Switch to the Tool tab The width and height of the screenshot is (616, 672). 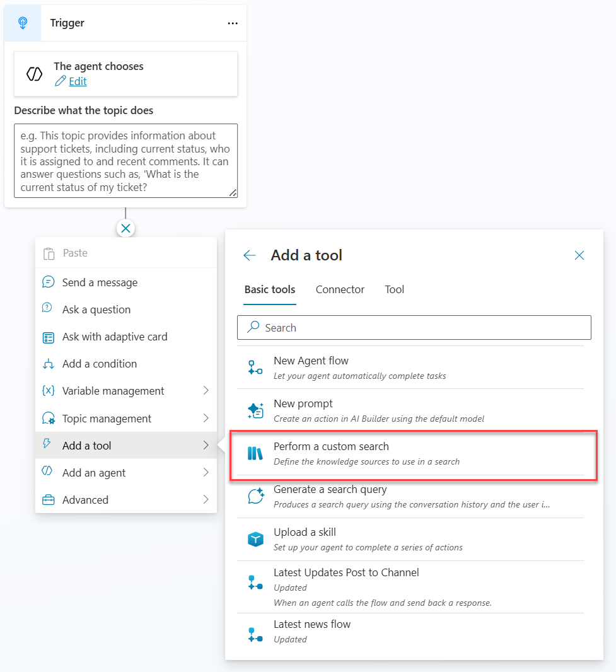click(395, 290)
